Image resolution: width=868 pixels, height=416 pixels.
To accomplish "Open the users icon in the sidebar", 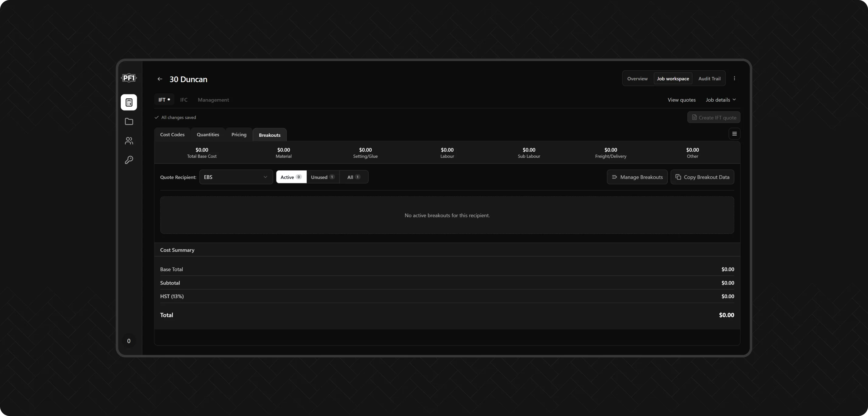I will tap(129, 141).
